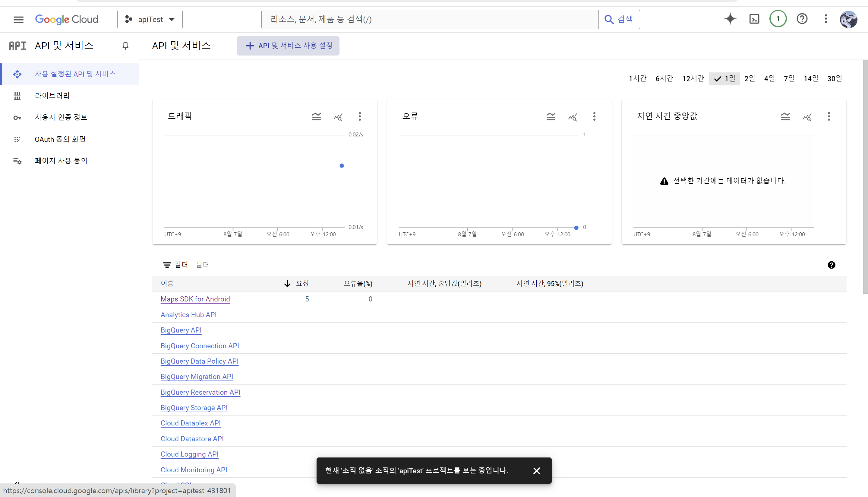Select the 30일 time range
The height and width of the screenshot is (497, 868).
(835, 79)
